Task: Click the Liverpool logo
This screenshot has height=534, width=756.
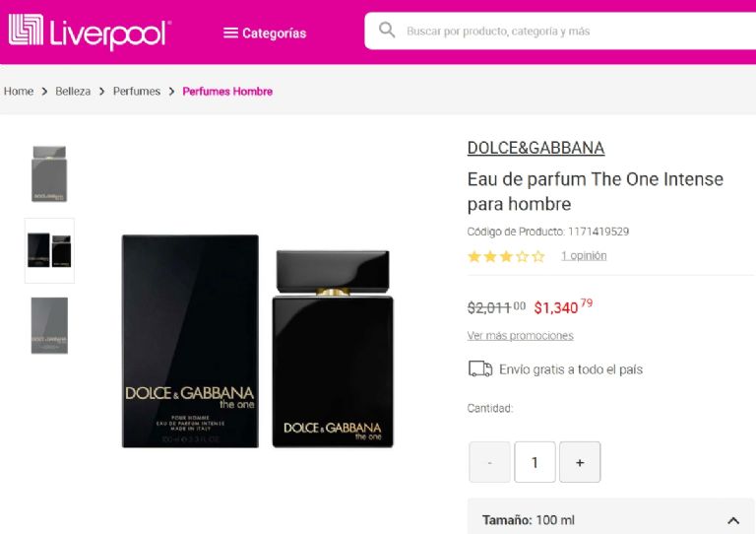Action: 90,32
